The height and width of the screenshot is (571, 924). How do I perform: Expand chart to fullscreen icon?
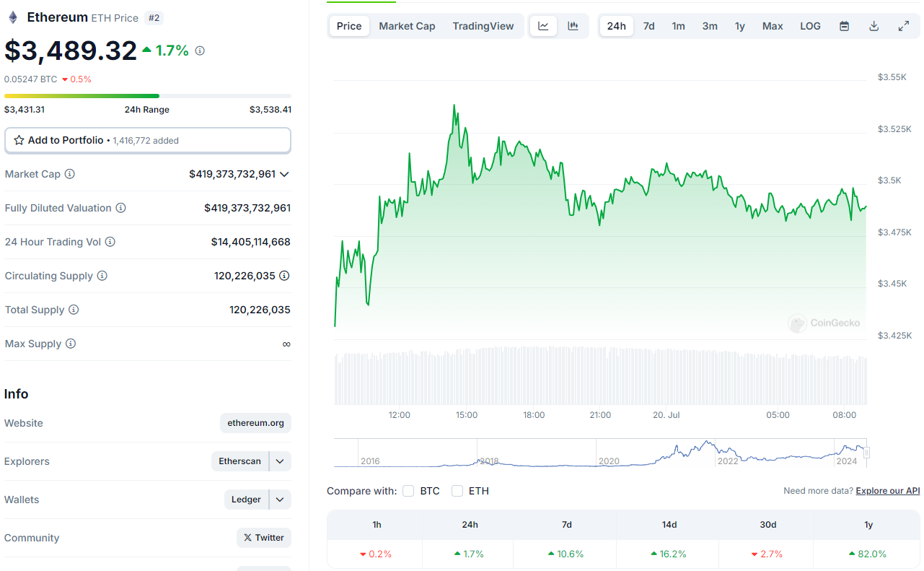click(903, 26)
